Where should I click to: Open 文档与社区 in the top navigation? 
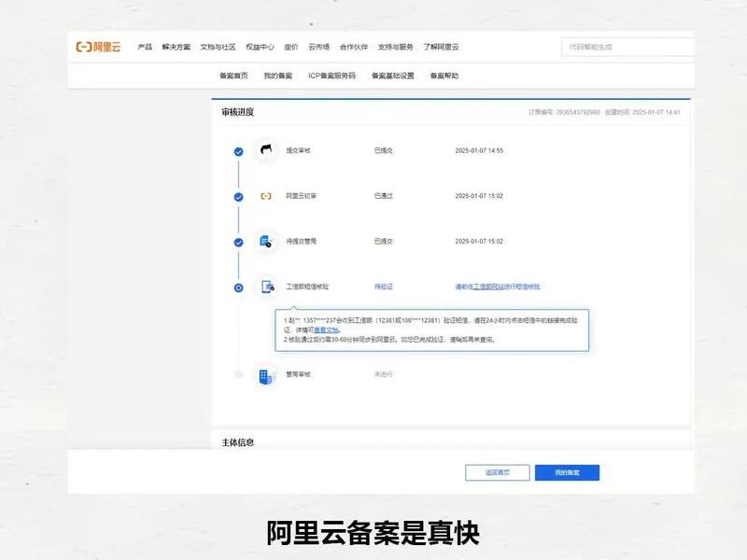click(218, 47)
